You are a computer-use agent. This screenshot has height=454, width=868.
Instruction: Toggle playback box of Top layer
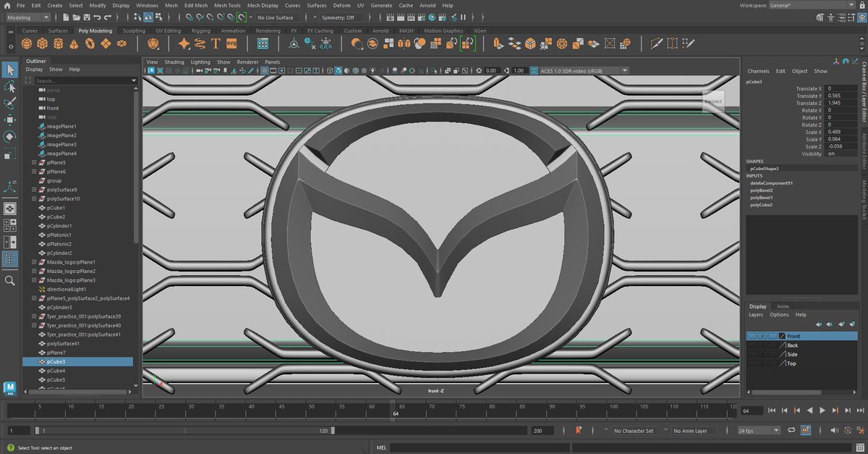(762, 363)
